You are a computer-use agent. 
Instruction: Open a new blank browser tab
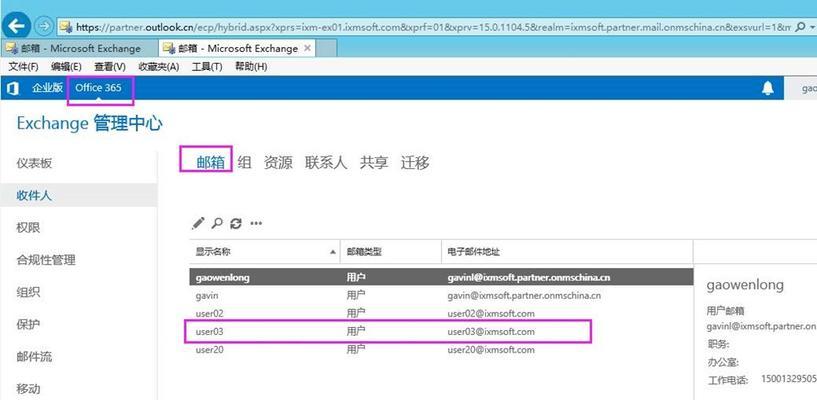326,48
